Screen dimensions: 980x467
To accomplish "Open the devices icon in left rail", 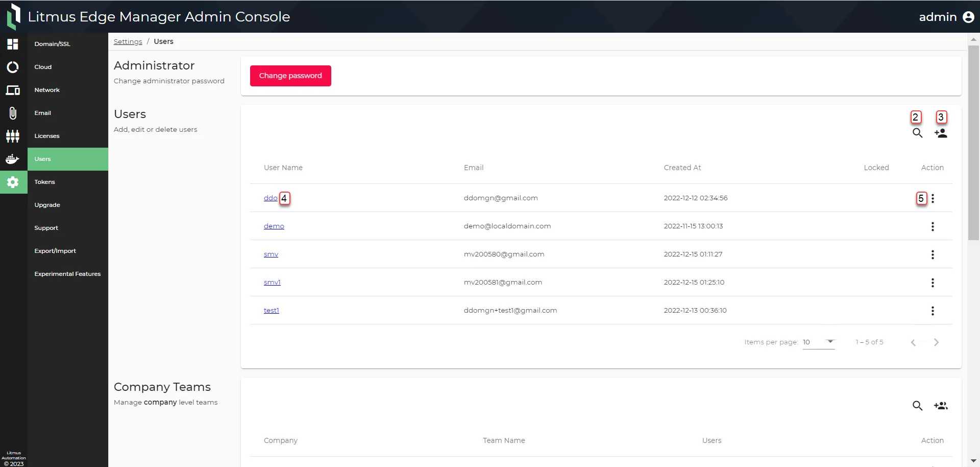I will tap(13, 90).
